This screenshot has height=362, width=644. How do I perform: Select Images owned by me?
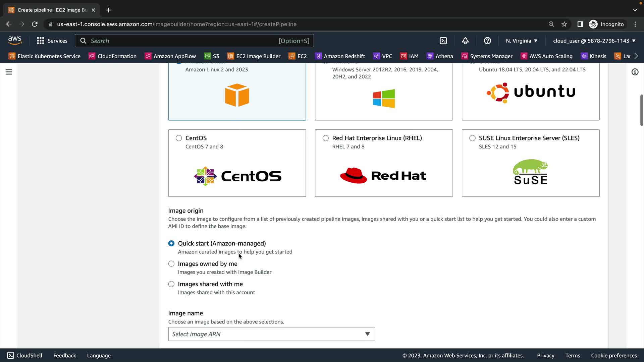point(171,264)
